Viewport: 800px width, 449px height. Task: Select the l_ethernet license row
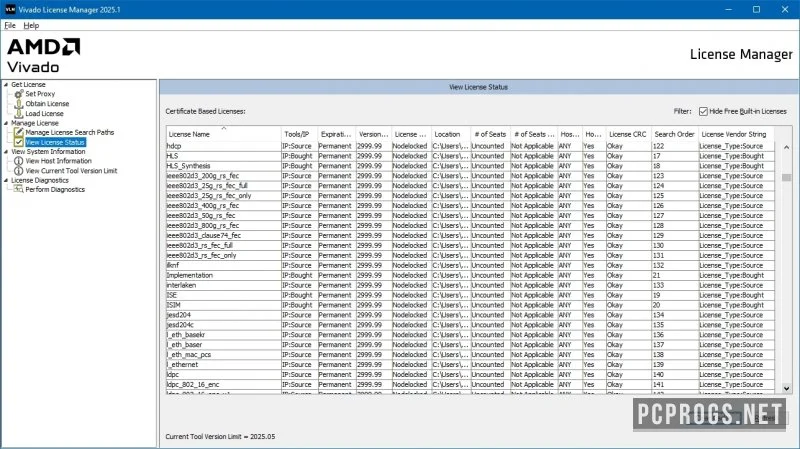pos(470,365)
